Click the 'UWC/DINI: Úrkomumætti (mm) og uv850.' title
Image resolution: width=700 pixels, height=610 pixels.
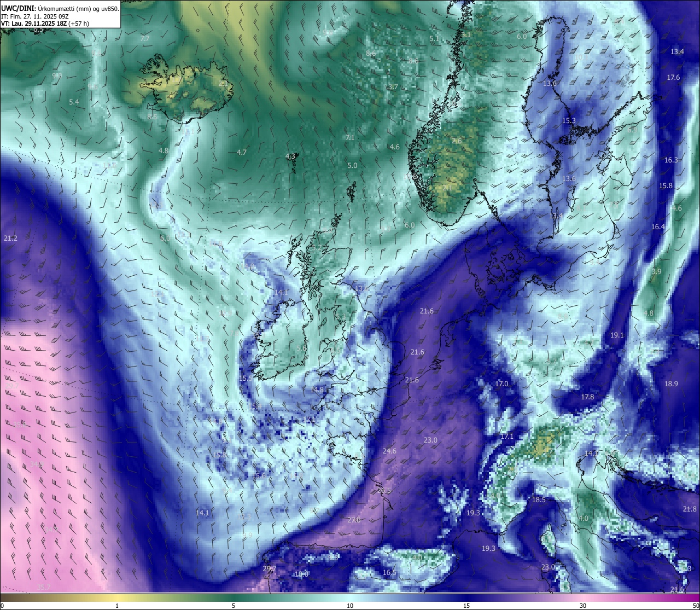tap(60, 8)
